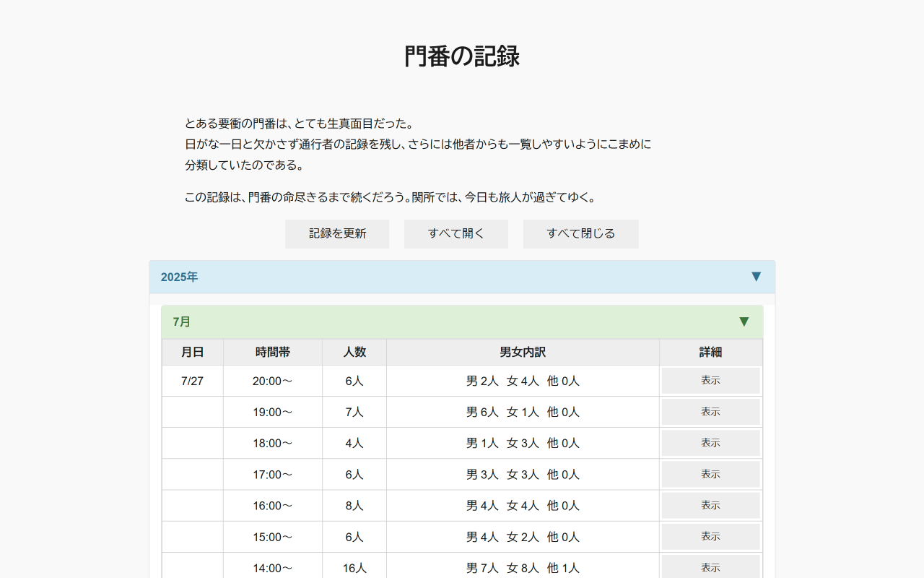Show details for the 18:00 row
This screenshot has height=578, width=924.
[711, 443]
